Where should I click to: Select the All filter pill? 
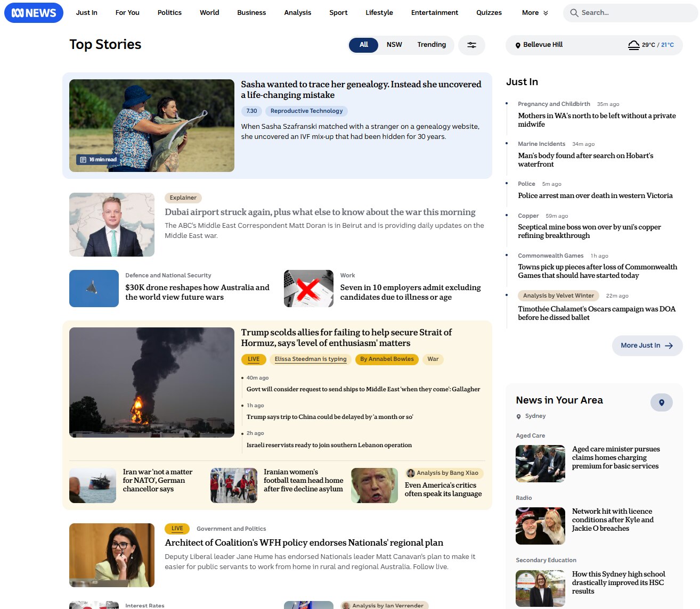point(363,45)
